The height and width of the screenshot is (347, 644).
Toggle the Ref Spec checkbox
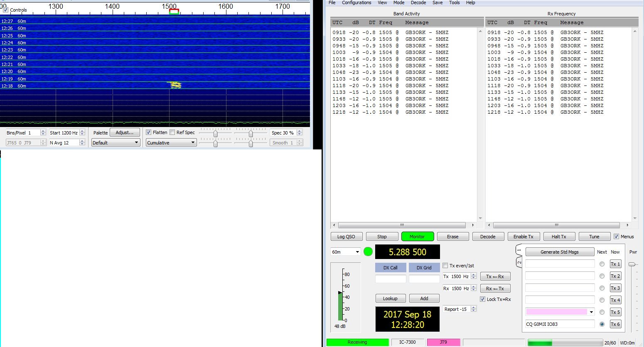tap(172, 132)
